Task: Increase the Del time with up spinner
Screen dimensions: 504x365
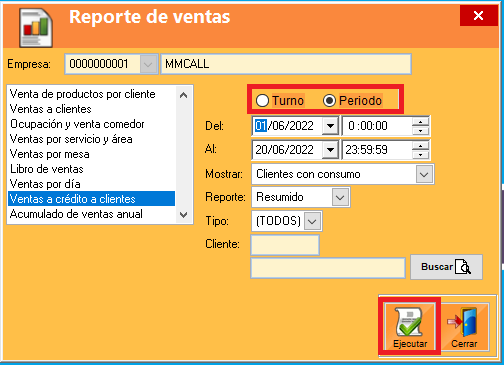Action: click(420, 122)
